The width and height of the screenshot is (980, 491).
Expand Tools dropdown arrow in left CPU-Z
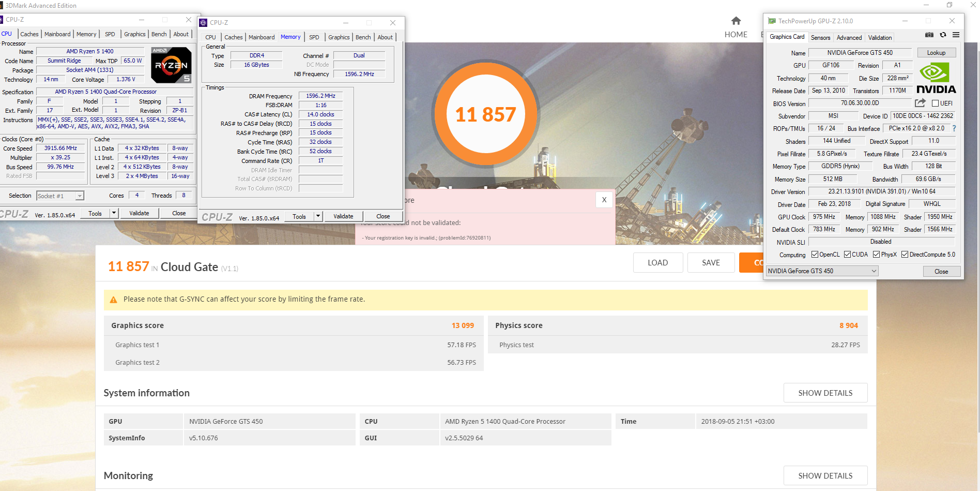(x=114, y=213)
